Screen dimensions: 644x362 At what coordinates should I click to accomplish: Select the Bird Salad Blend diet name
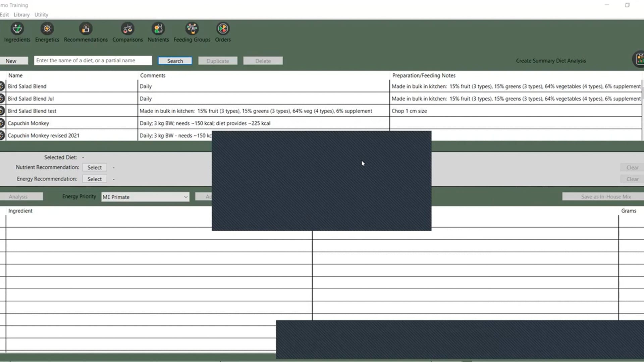click(x=27, y=86)
